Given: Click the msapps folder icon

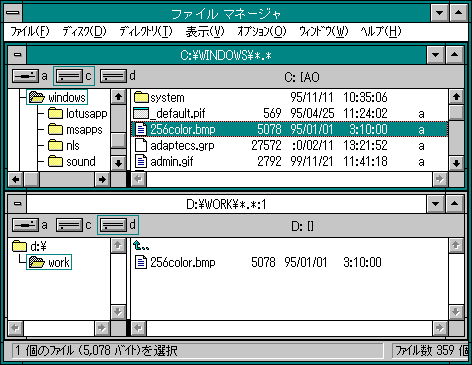Looking at the screenshot, I should click(x=55, y=129).
